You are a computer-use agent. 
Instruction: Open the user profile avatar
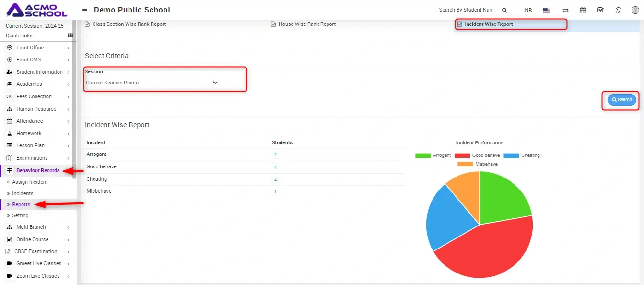635,10
